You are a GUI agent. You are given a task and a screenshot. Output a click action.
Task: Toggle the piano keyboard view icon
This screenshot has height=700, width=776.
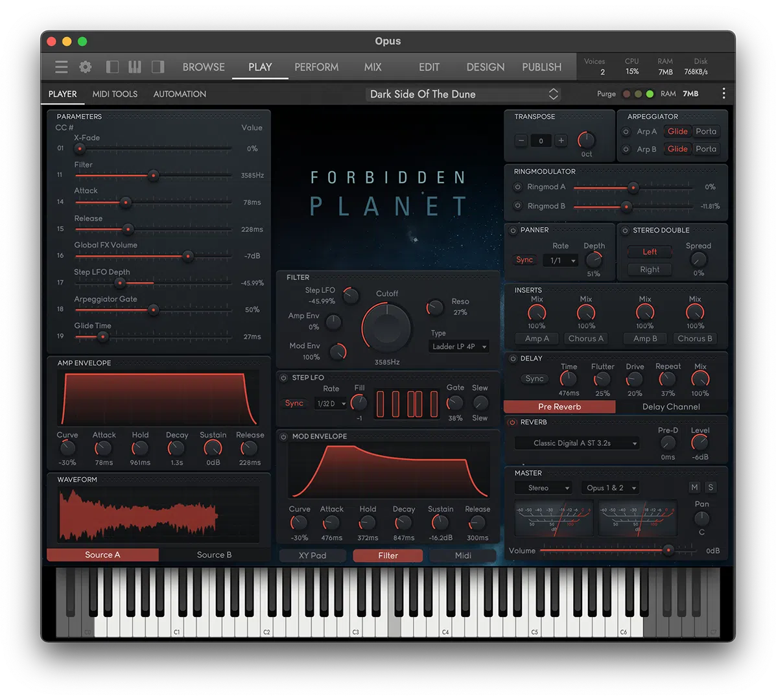134,67
